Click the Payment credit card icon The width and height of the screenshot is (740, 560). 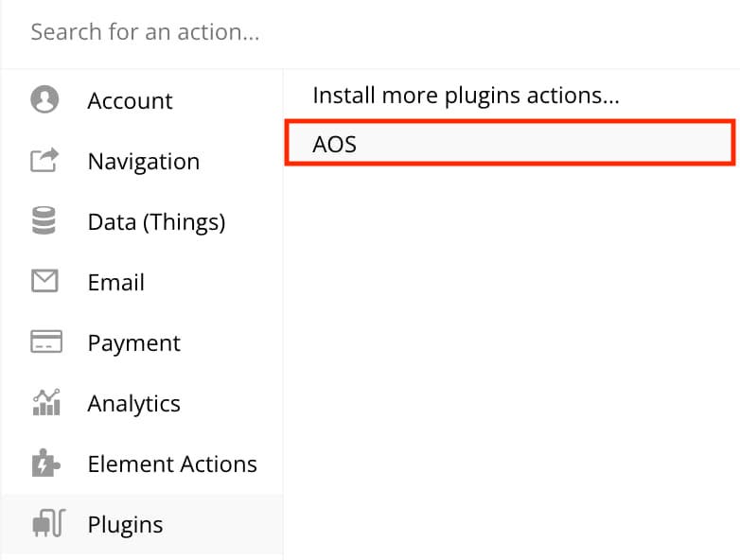coord(46,341)
